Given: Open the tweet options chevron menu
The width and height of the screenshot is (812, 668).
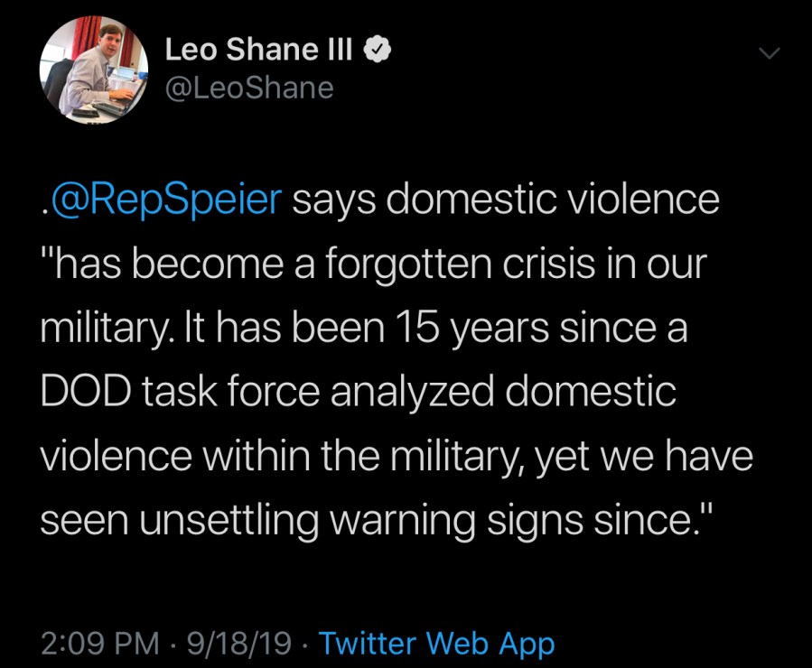Looking at the screenshot, I should coord(769,55).
